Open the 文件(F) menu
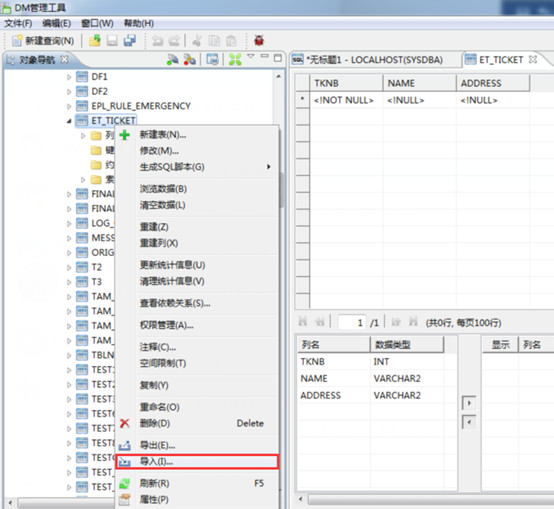This screenshot has width=554, height=509. point(18,24)
